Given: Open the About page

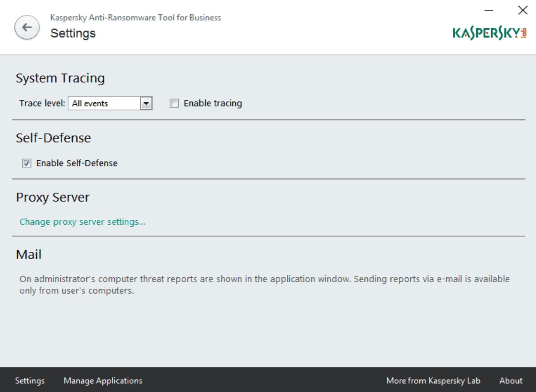Looking at the screenshot, I should tap(511, 381).
